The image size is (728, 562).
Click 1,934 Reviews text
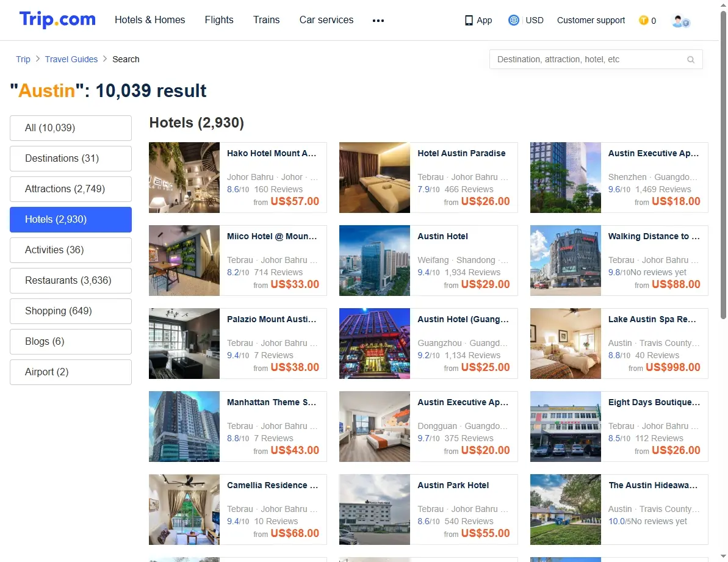pyautogui.click(x=473, y=272)
